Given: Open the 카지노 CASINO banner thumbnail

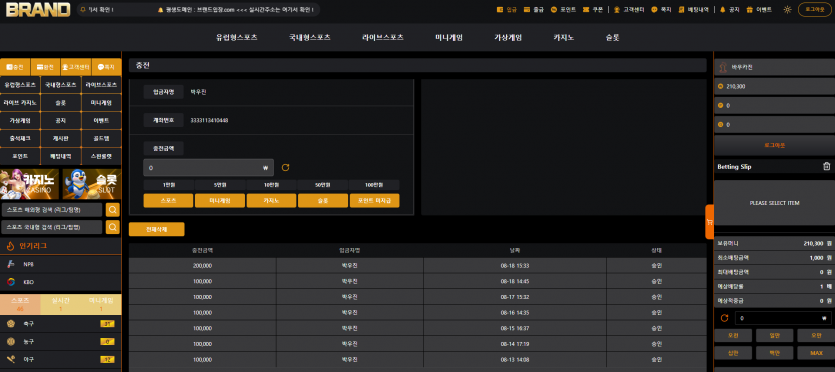Looking at the screenshot, I should pyautogui.click(x=30, y=184).
